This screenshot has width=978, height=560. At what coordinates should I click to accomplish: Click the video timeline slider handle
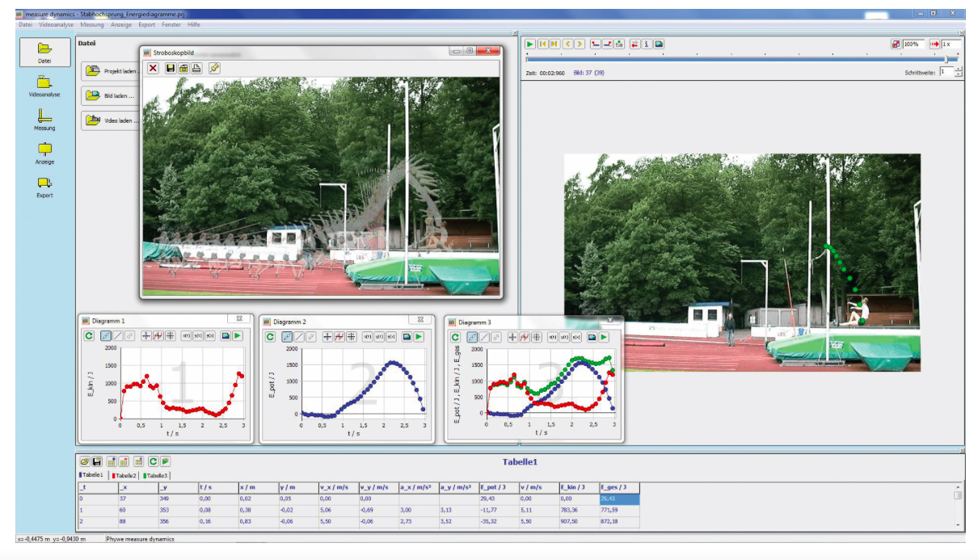tap(946, 59)
